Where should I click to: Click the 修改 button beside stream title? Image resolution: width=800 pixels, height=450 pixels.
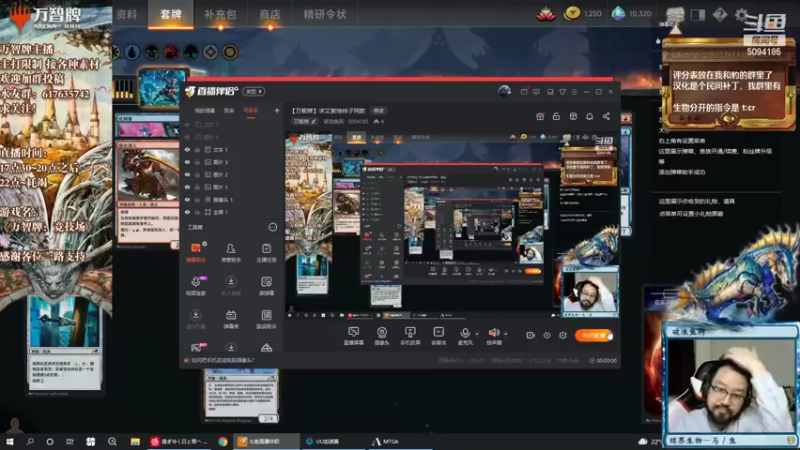pos(379,111)
